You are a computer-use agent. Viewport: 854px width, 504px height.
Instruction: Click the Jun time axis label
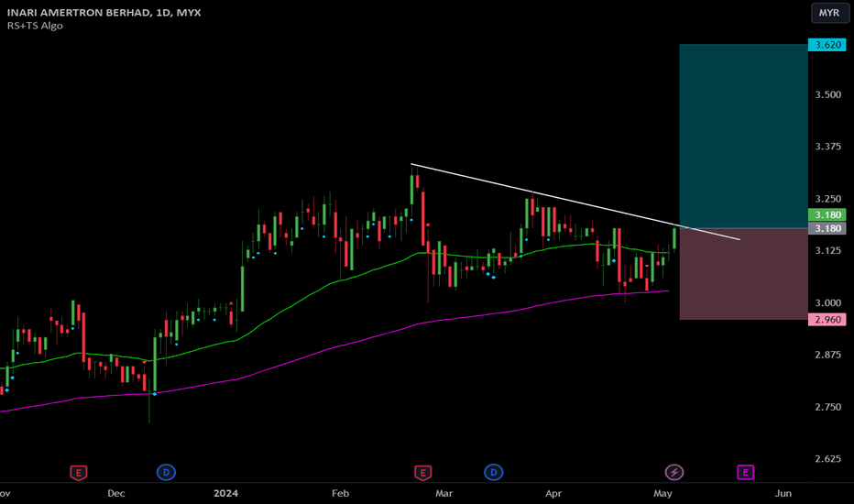(783, 493)
